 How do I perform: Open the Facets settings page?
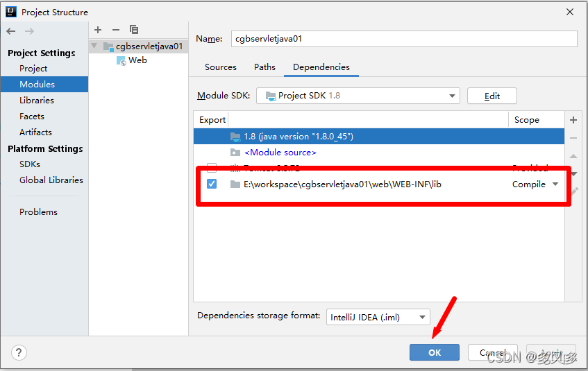point(32,117)
